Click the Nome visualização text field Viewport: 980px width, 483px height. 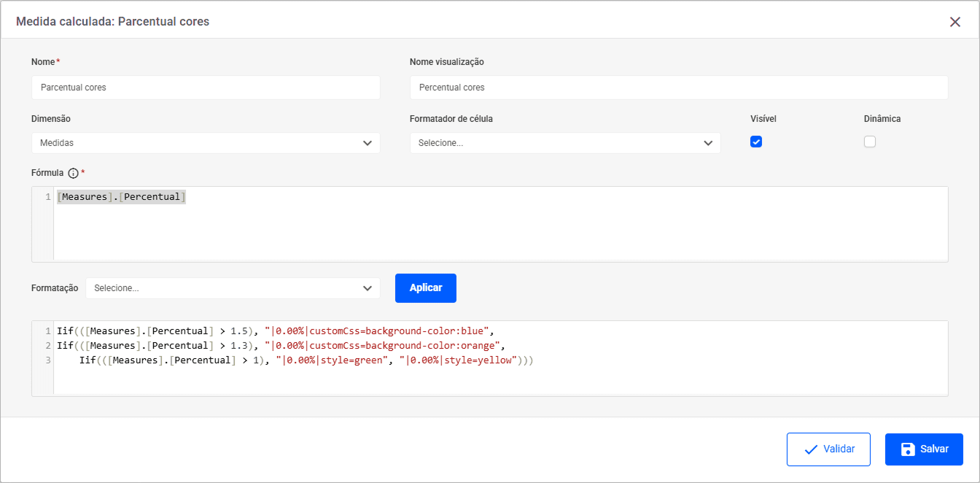pos(678,88)
